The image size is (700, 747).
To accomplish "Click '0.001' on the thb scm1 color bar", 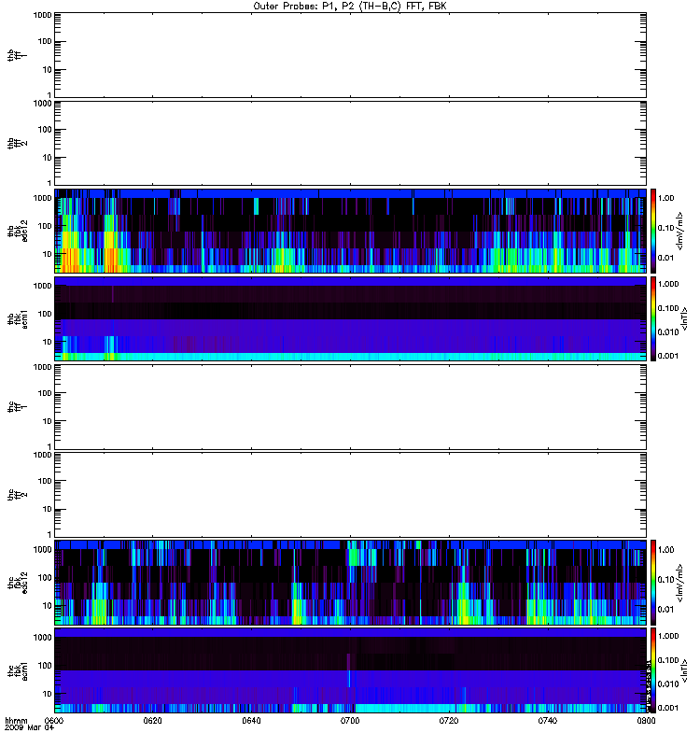I will tap(668, 356).
